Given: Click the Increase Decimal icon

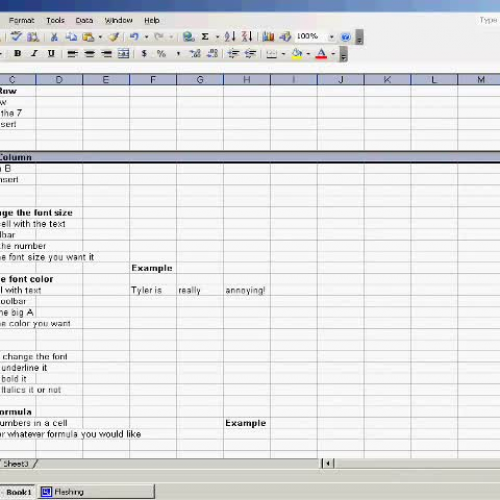Looking at the screenshot, I should (195, 54).
